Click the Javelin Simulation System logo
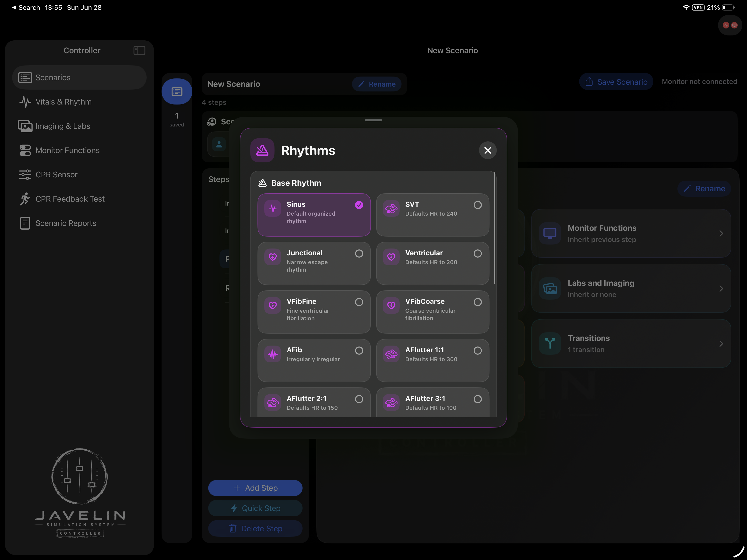The width and height of the screenshot is (747, 560). coord(80,493)
